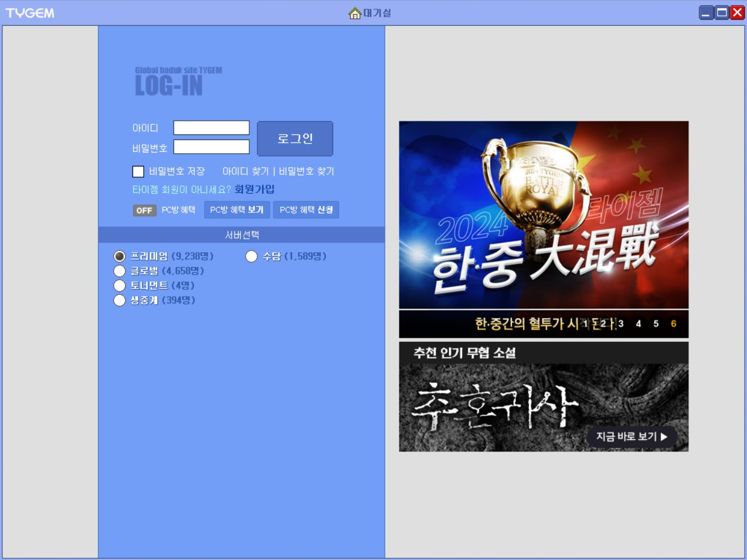This screenshot has height=560, width=747.
Task: Go to banner page 2
Action: (x=603, y=324)
